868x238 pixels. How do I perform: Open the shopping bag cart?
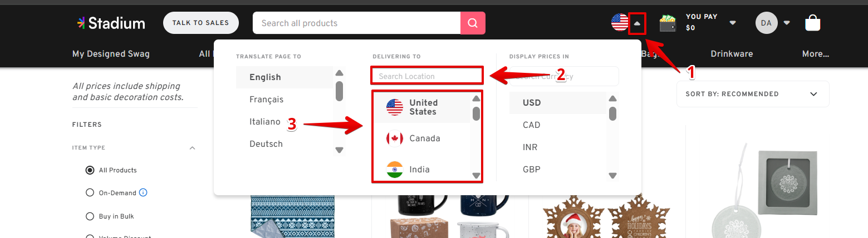812,23
